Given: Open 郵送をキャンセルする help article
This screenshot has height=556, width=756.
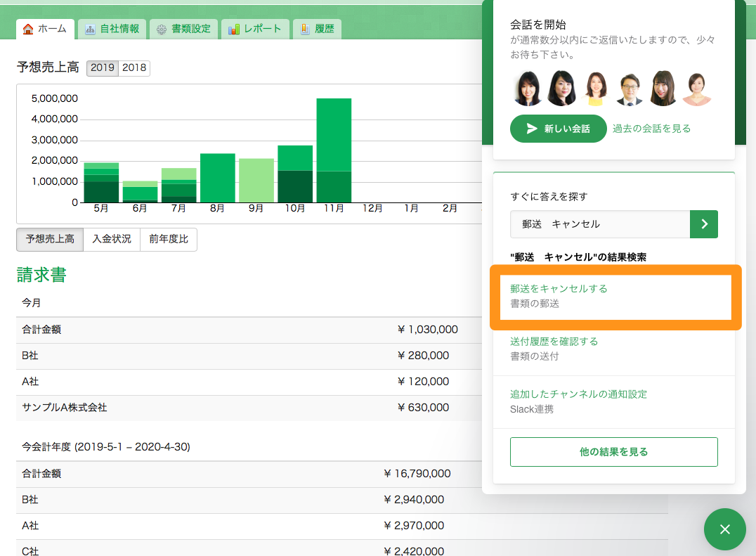Looking at the screenshot, I should 559,288.
